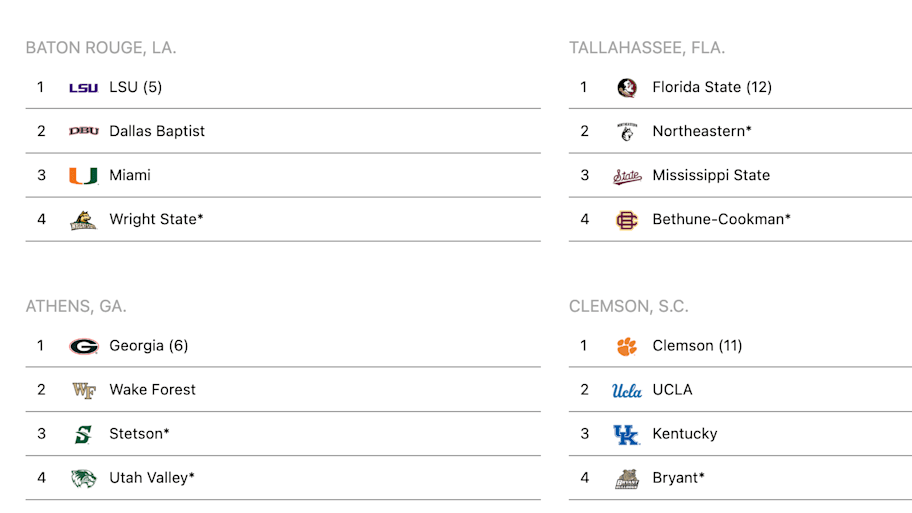Click the Kentucky UK logo
Screen dimensions: 912x513
pos(626,434)
